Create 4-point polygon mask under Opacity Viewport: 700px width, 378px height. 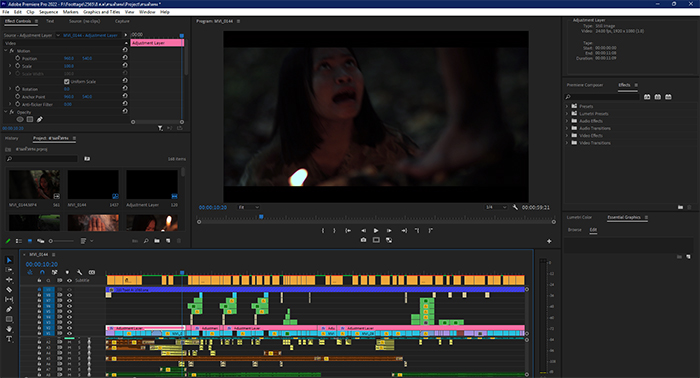click(30, 119)
